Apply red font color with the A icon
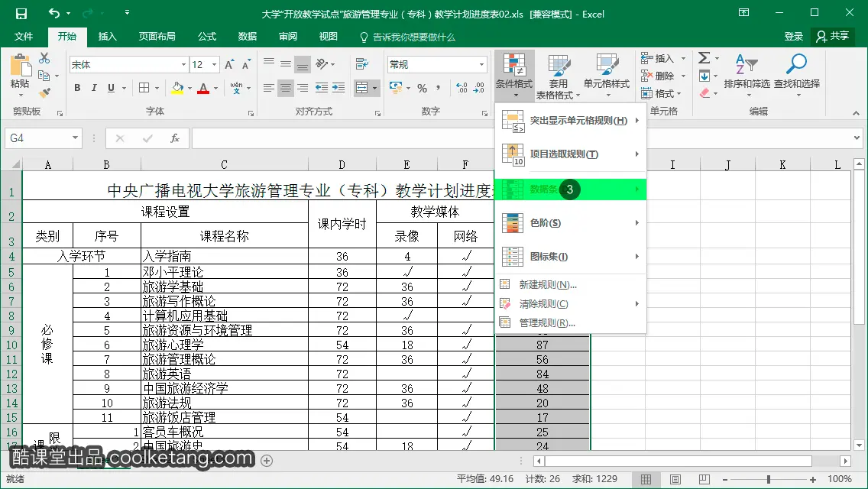 [203, 88]
